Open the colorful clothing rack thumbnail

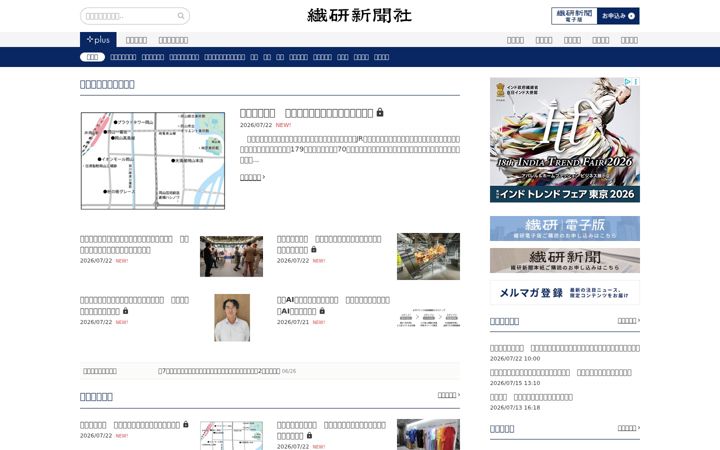point(428,434)
